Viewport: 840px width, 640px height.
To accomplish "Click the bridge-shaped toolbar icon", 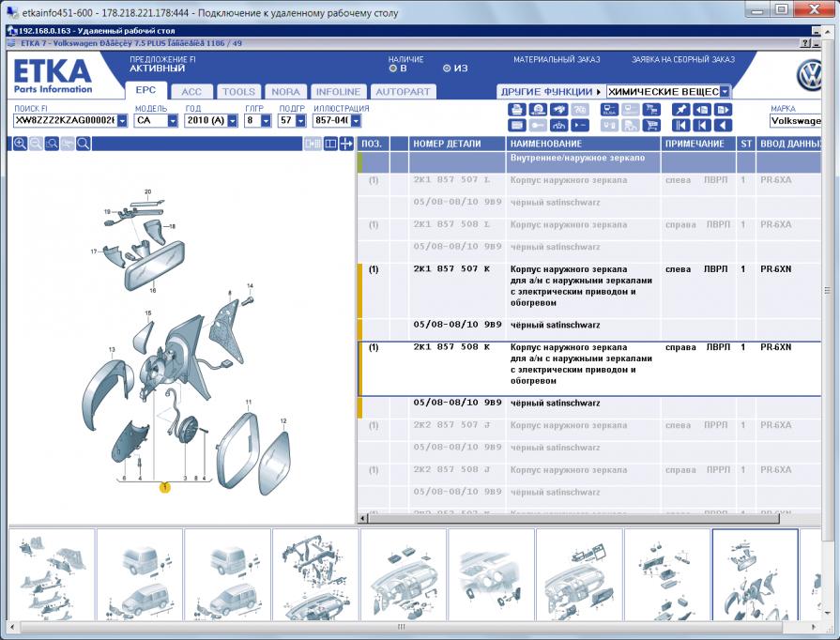I will pos(558,126).
